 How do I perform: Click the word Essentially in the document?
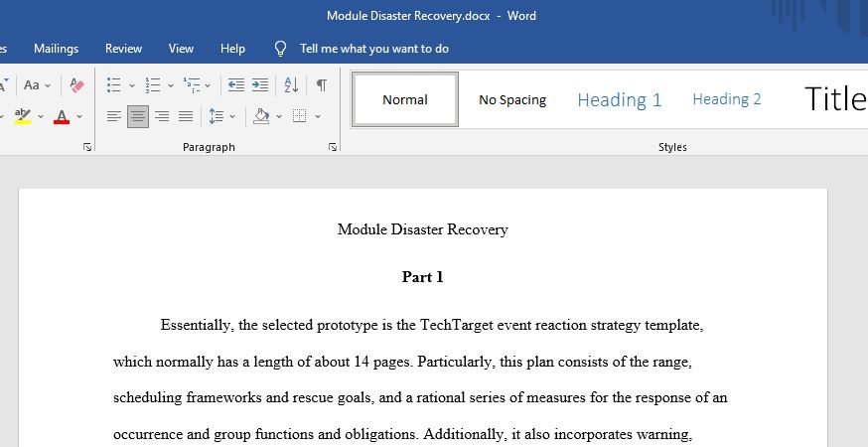click(196, 325)
